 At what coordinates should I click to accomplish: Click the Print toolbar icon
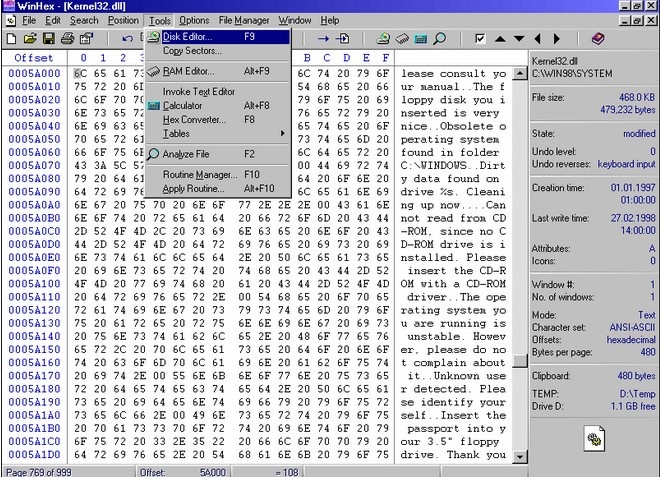pyautogui.click(x=67, y=39)
